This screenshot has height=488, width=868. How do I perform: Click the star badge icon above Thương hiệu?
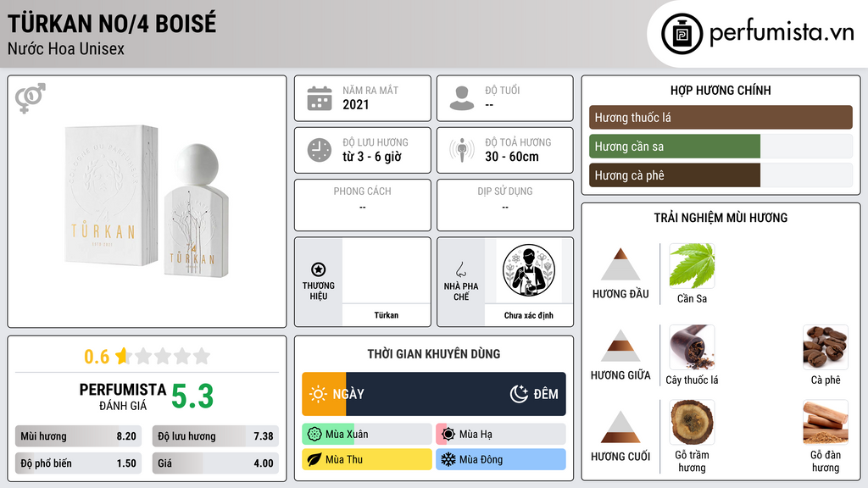(319, 269)
